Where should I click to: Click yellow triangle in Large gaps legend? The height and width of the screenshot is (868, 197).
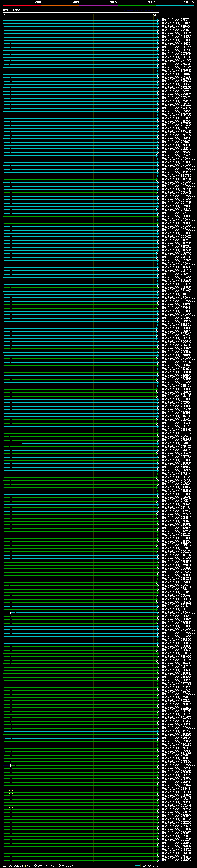[25, 865]
